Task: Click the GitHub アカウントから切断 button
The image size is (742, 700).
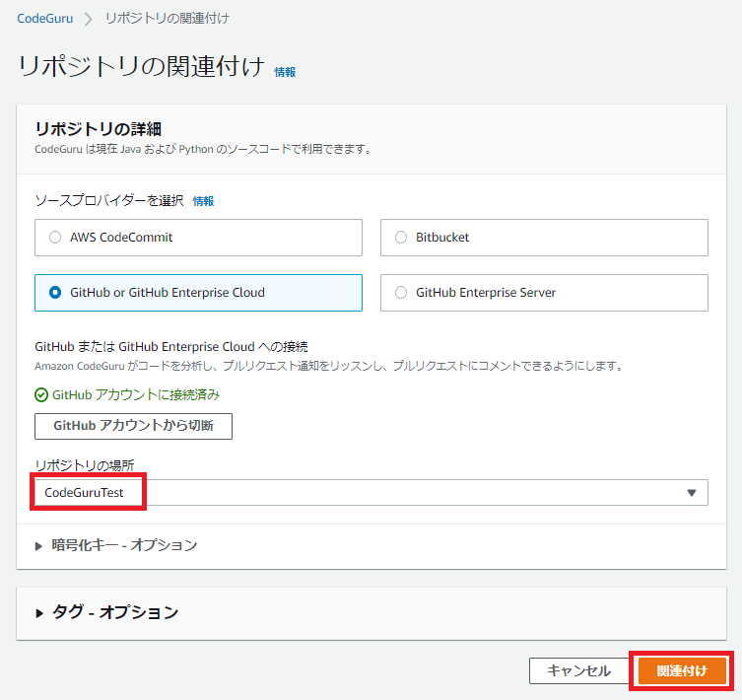Action: tap(133, 426)
